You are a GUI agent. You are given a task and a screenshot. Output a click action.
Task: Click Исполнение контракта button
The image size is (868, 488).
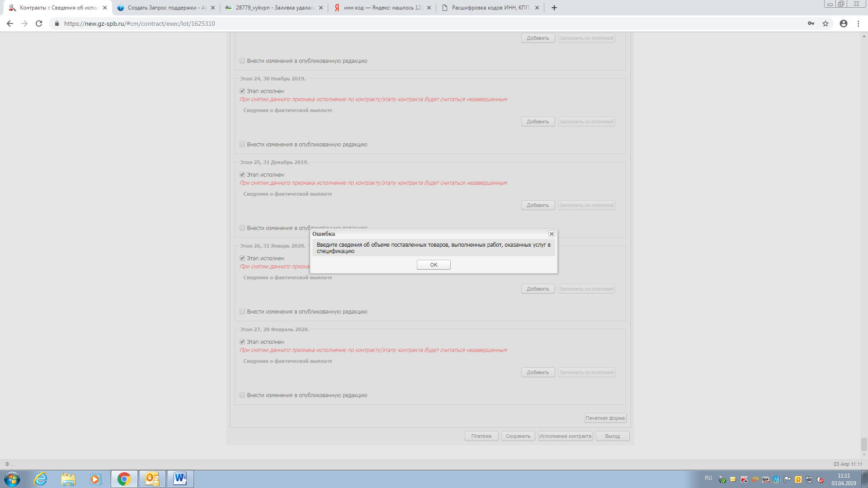565,436
